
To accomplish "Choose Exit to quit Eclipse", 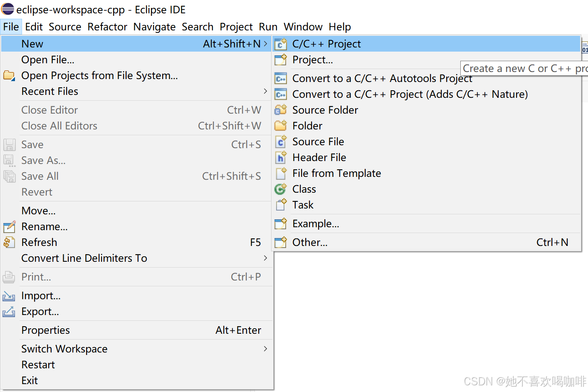I will (137, 380).
